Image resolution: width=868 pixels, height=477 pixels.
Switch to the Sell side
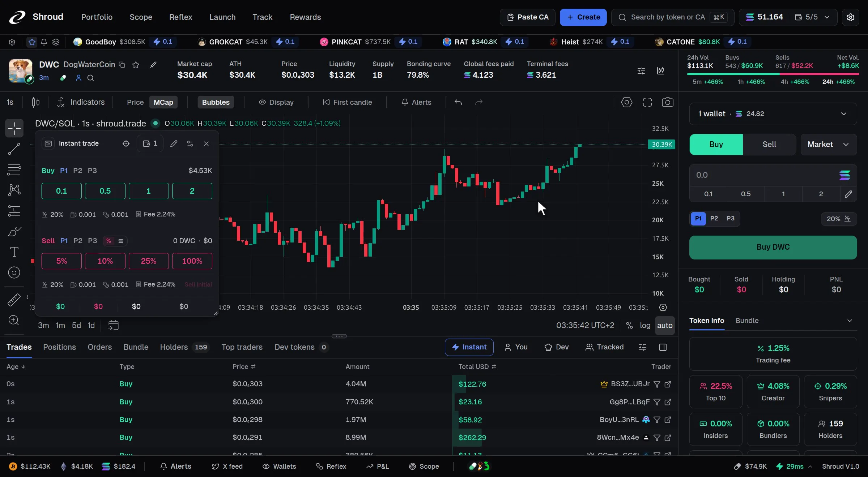coord(769,144)
